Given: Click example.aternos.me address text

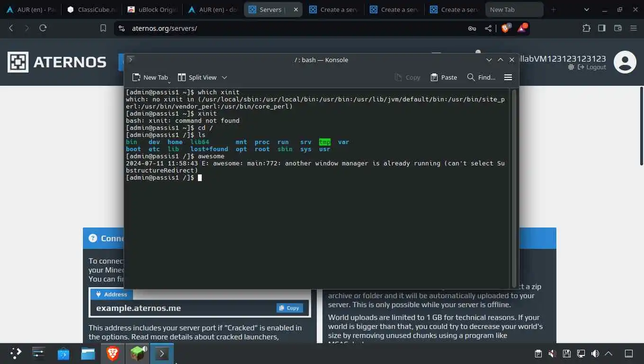Looking at the screenshot, I should (x=138, y=308).
